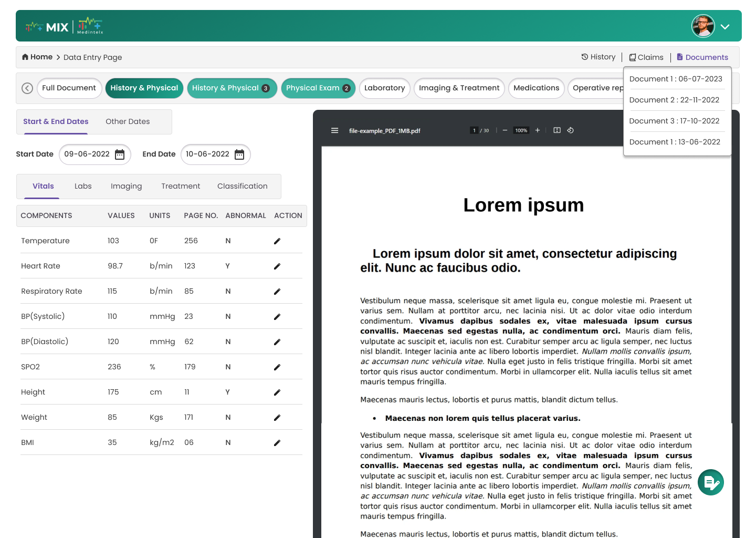Toggle the PDF viewer sidebar menu
The width and height of the screenshot is (756, 538).
click(x=334, y=131)
